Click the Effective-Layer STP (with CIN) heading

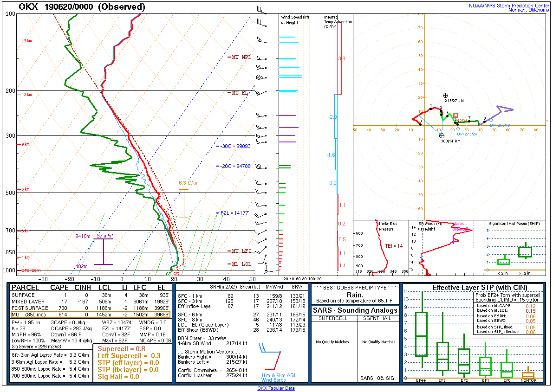tap(480, 288)
